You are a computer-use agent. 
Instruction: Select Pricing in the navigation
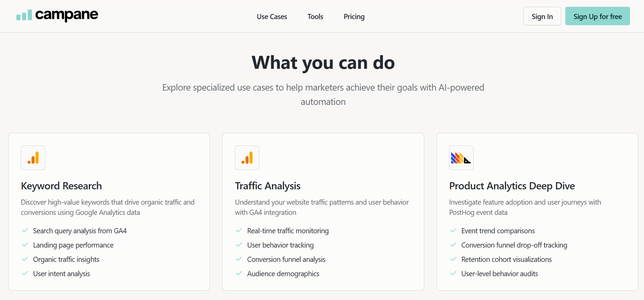tap(354, 16)
